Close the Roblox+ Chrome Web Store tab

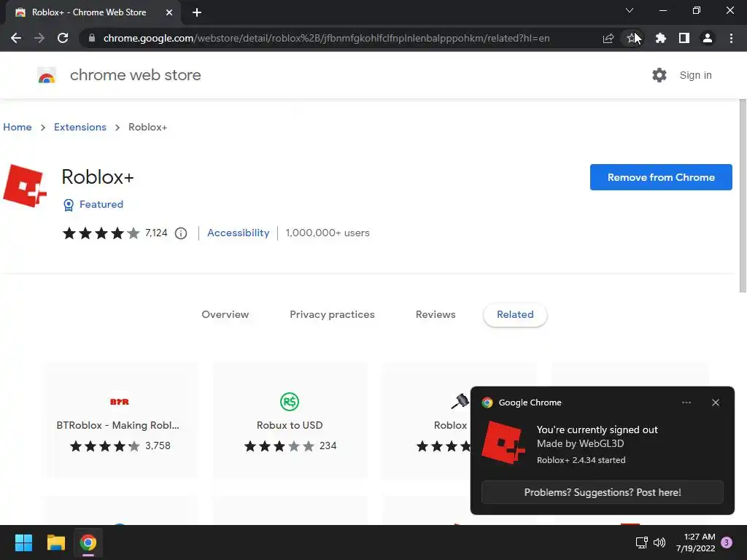(x=169, y=12)
